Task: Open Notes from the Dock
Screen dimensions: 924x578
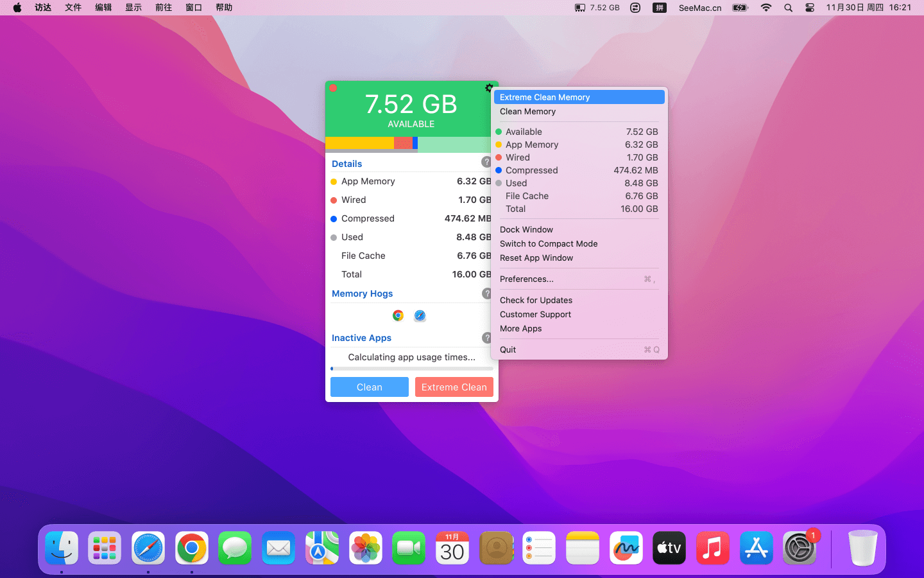Action: (x=583, y=548)
